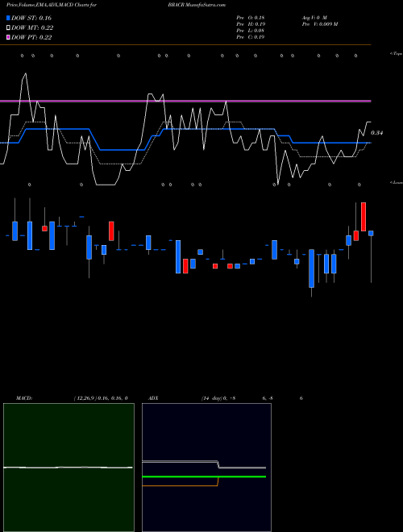The width and height of the screenshot is (403, 532).
Task: Click the magenta DOW PT legend swatch
Action: pos(8,37)
